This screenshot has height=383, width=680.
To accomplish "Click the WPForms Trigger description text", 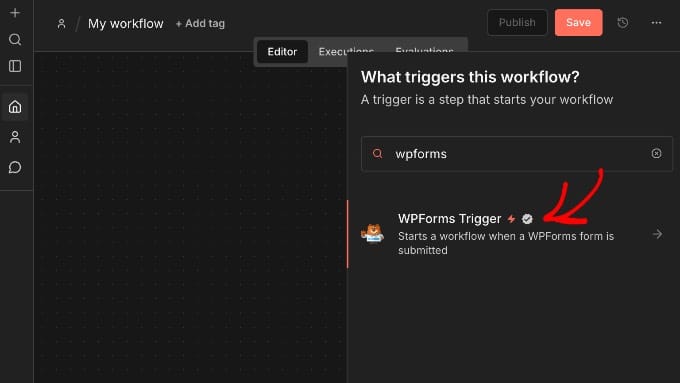I will (x=506, y=243).
